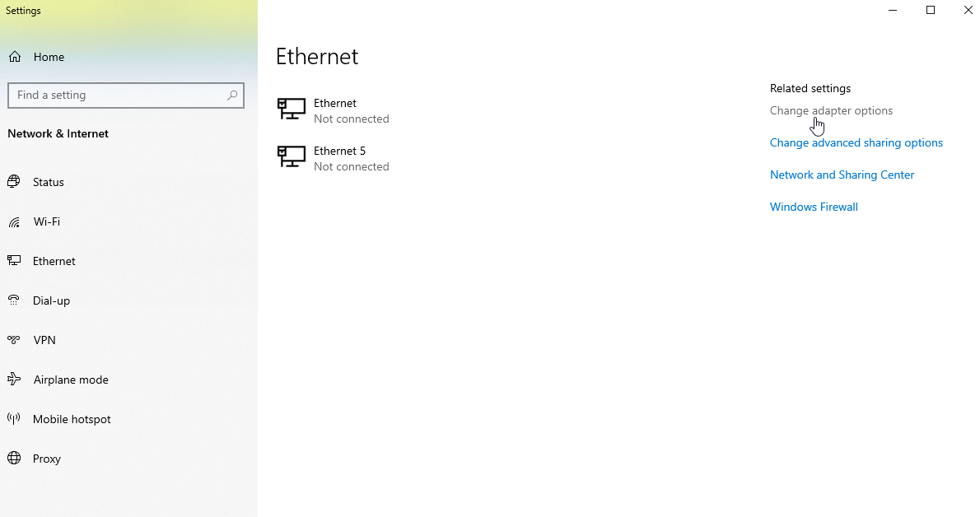Click the VPN icon in sidebar
This screenshot has height=517, width=980.
coord(14,340)
